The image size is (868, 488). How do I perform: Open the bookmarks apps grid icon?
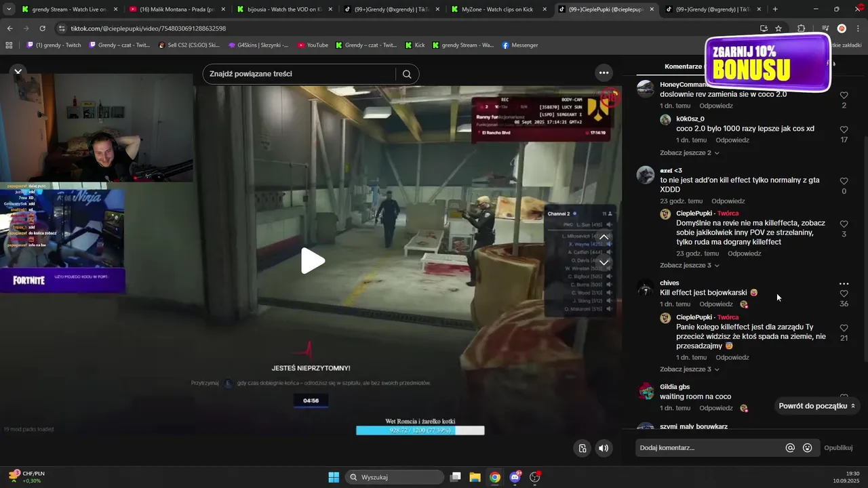pyautogui.click(x=9, y=45)
